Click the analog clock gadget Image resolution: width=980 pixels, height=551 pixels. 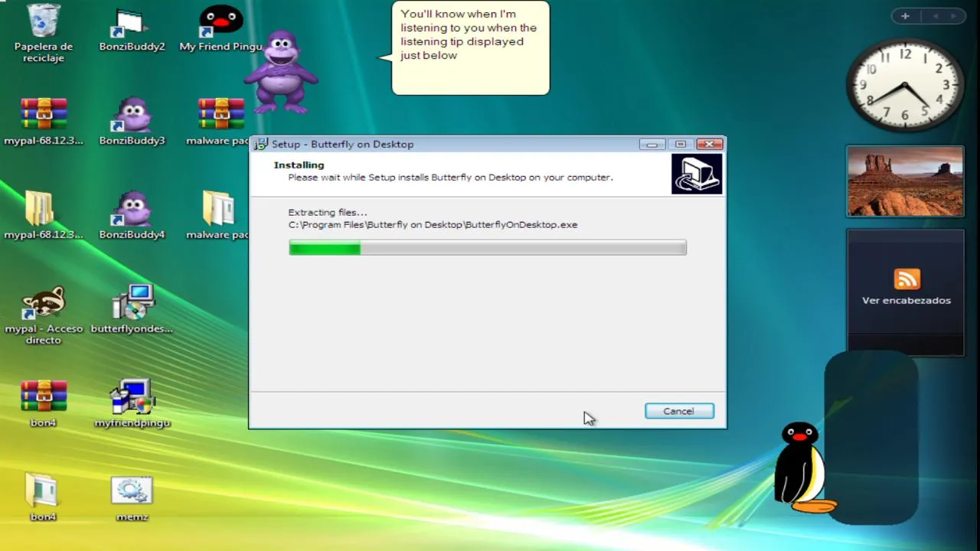[904, 85]
